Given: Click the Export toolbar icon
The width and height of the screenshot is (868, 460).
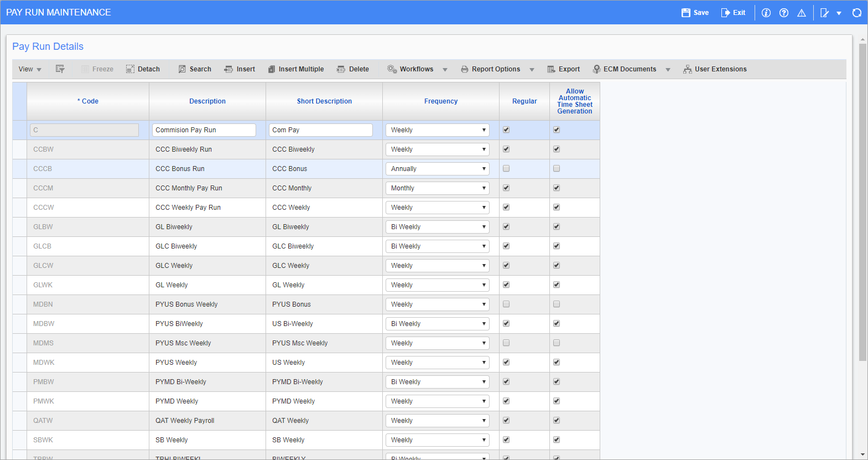Looking at the screenshot, I should click(551, 69).
